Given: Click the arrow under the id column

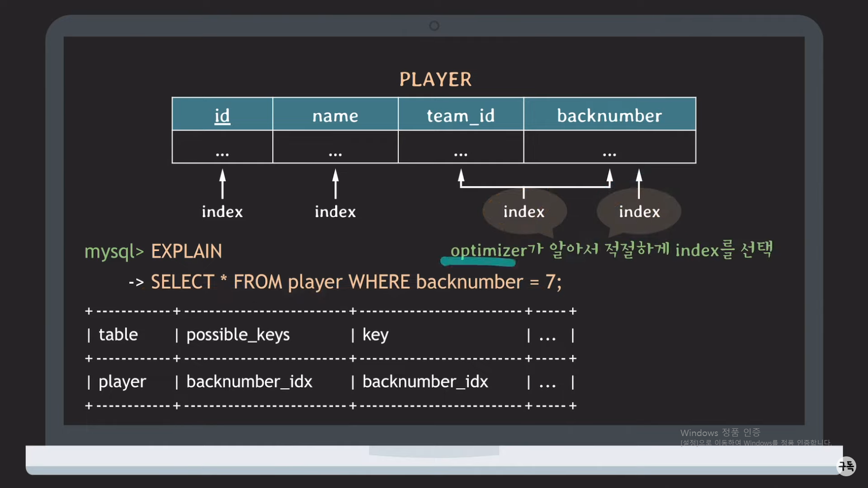Looking at the screenshot, I should [x=222, y=183].
